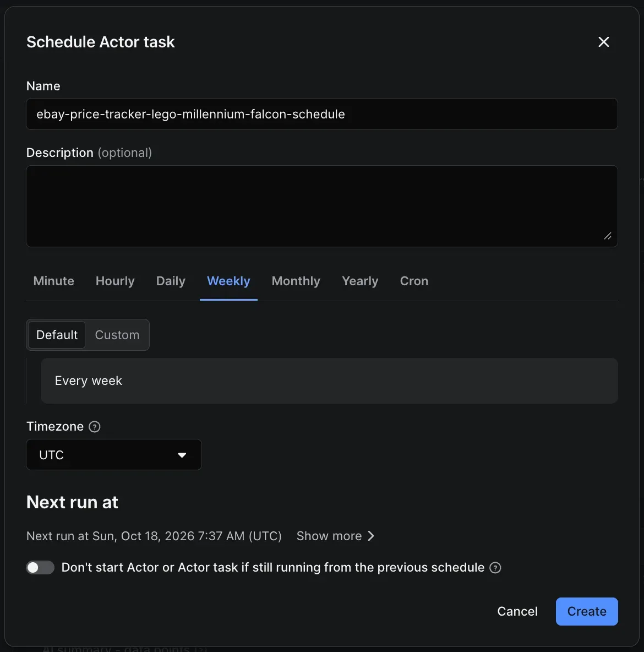Image resolution: width=644 pixels, height=652 pixels.
Task: Click the Timezone help question icon
Action: (94, 427)
